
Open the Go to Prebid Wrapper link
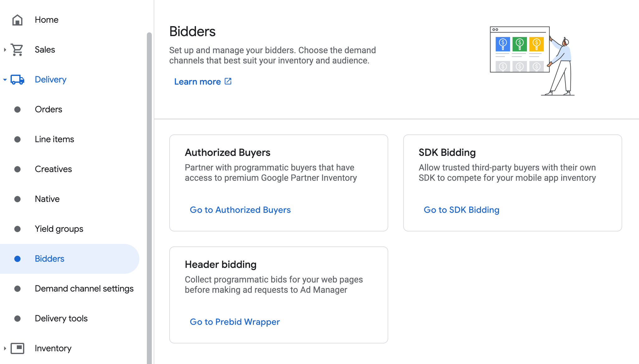[235, 322]
